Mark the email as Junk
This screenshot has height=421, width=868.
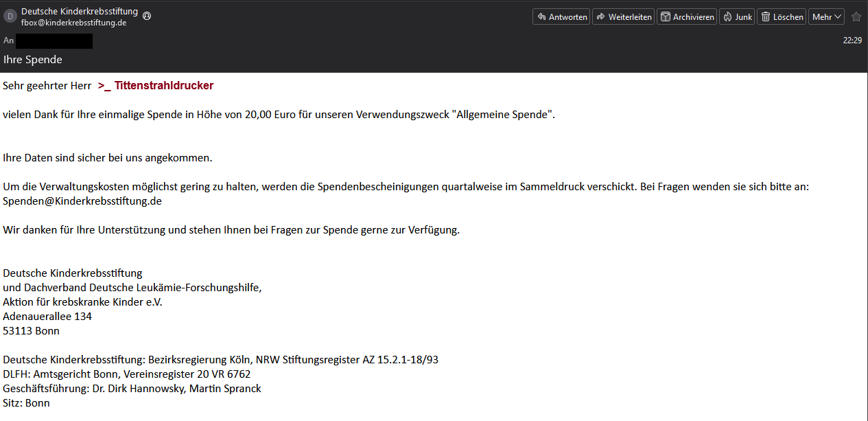click(x=736, y=17)
